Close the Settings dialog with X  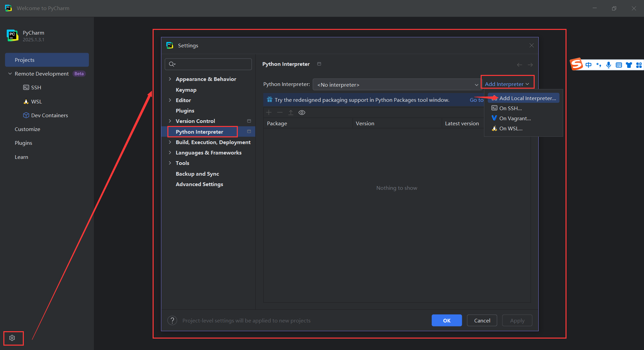coord(532,45)
